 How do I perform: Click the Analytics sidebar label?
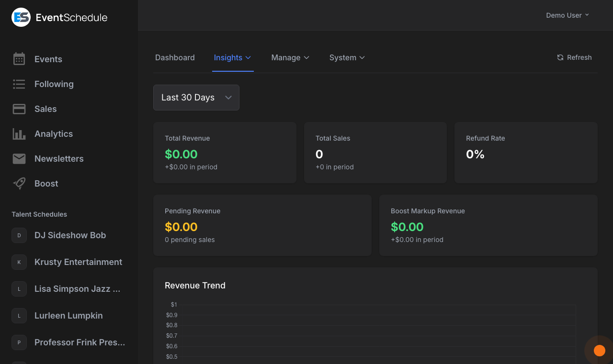(54, 134)
